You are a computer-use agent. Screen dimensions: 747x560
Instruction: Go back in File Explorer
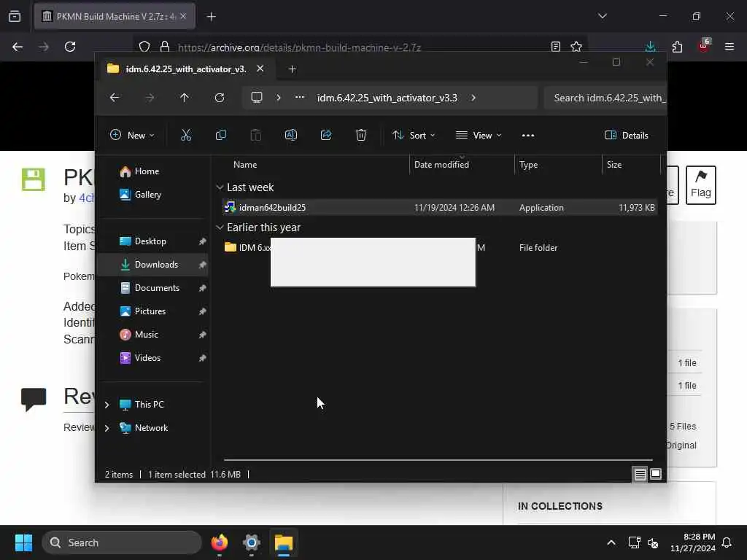tap(115, 98)
